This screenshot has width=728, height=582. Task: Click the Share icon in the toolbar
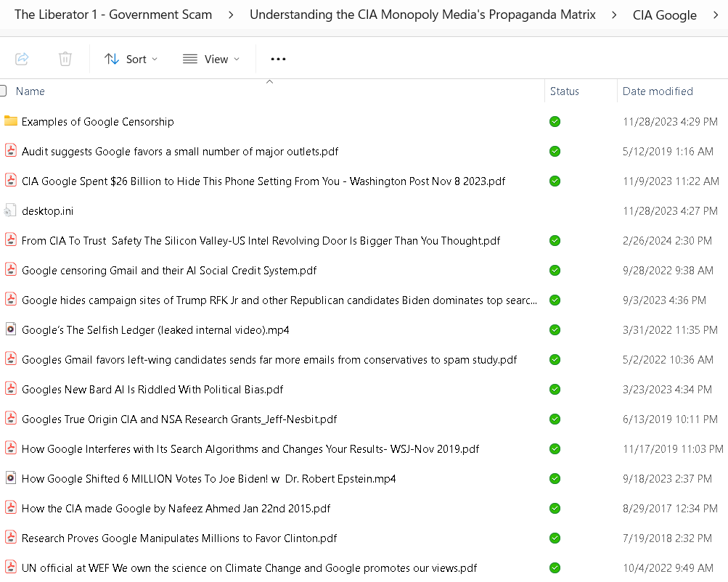tap(22, 59)
